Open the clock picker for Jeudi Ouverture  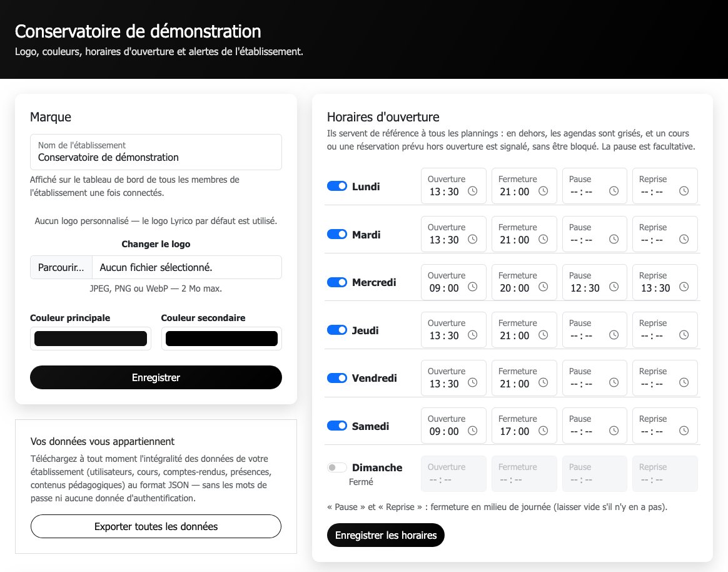pyautogui.click(x=472, y=335)
